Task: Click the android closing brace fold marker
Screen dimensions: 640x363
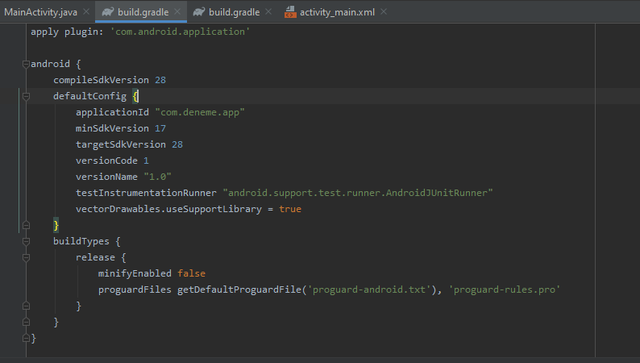Action: (26, 338)
